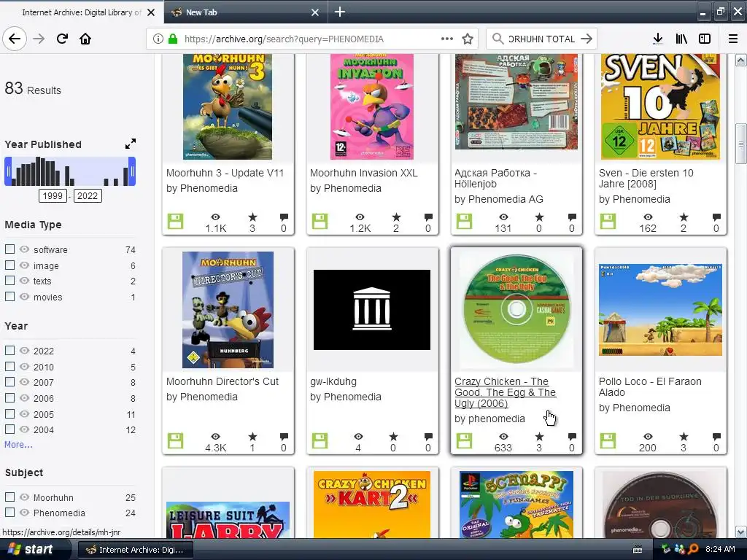This screenshot has width=747, height=560.
Task: Show site information icon in address bar
Action: click(x=158, y=39)
